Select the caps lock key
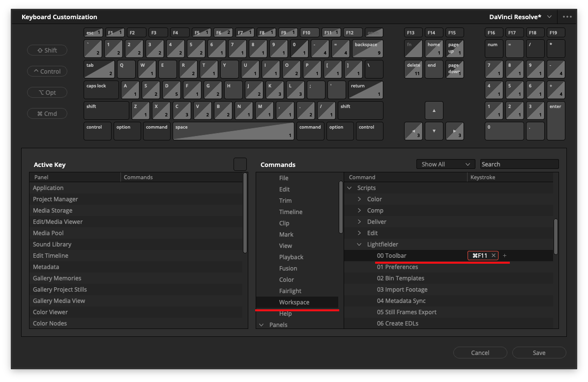Viewport: 588px width, 382px height. [101, 90]
